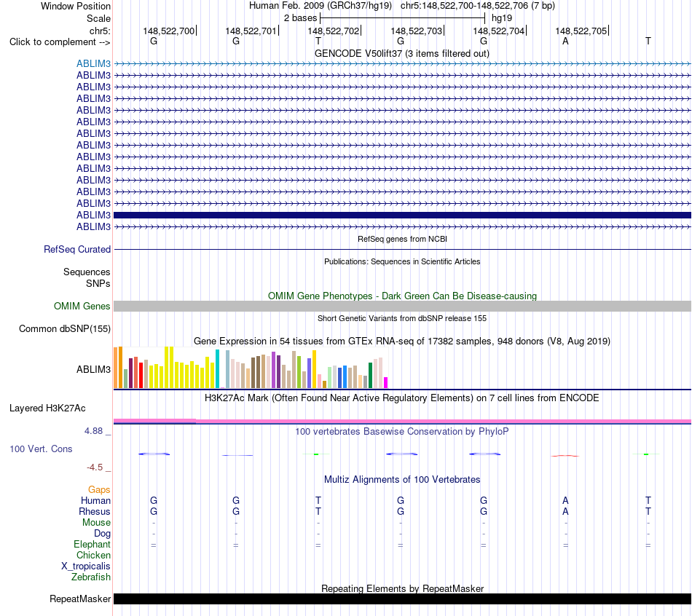692x616 pixels.
Task: Click the 'SNPs' track label
Action: point(98,283)
